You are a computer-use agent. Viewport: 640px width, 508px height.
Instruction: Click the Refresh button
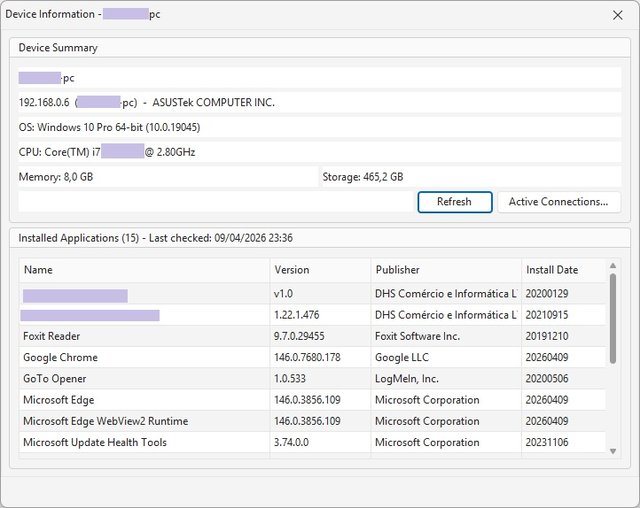click(455, 202)
